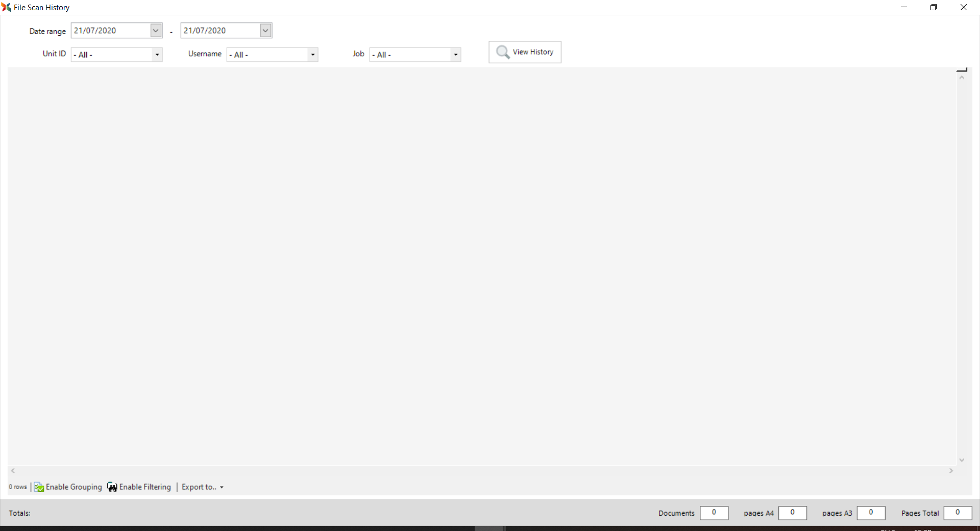This screenshot has width=980, height=531.
Task: Restore down the File Scan History window
Action: tap(934, 7)
